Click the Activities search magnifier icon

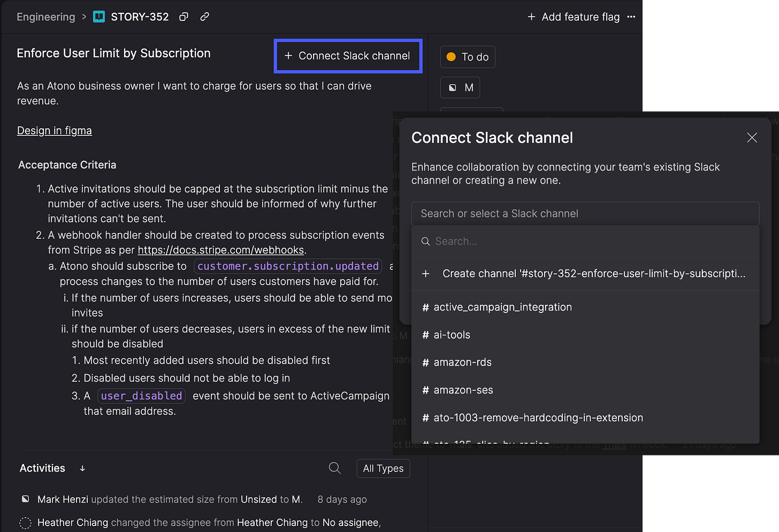(x=335, y=468)
